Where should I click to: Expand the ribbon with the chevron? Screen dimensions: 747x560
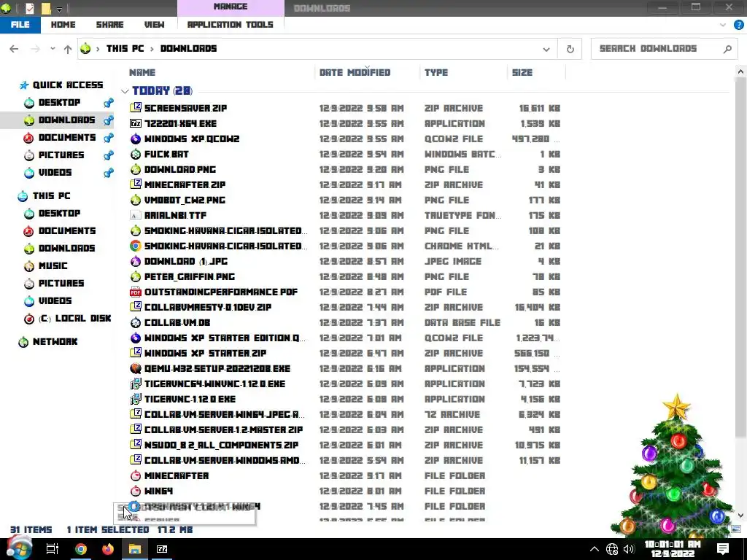(723, 25)
